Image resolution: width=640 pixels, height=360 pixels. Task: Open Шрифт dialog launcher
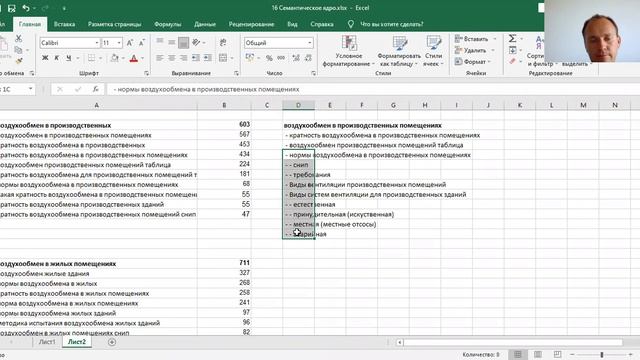pos(147,73)
